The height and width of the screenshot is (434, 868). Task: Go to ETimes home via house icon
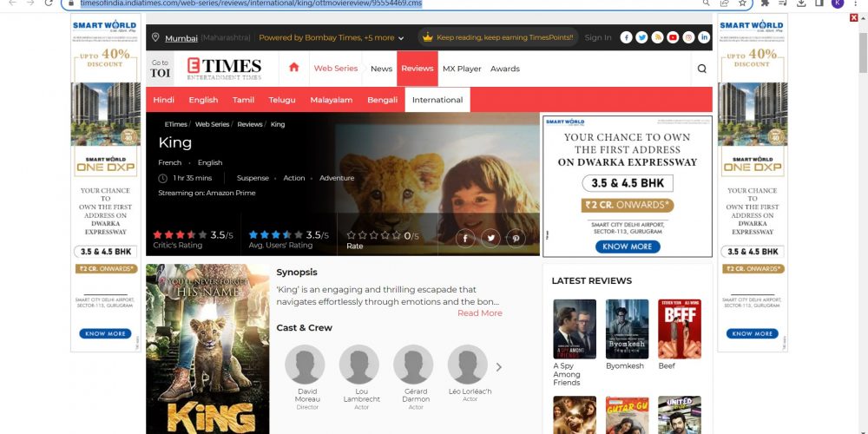click(x=294, y=67)
